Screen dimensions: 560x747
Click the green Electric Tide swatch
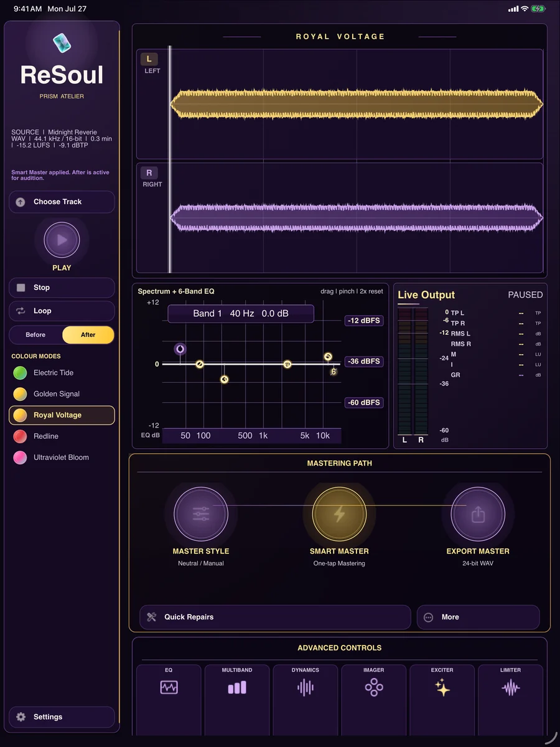[20, 373]
